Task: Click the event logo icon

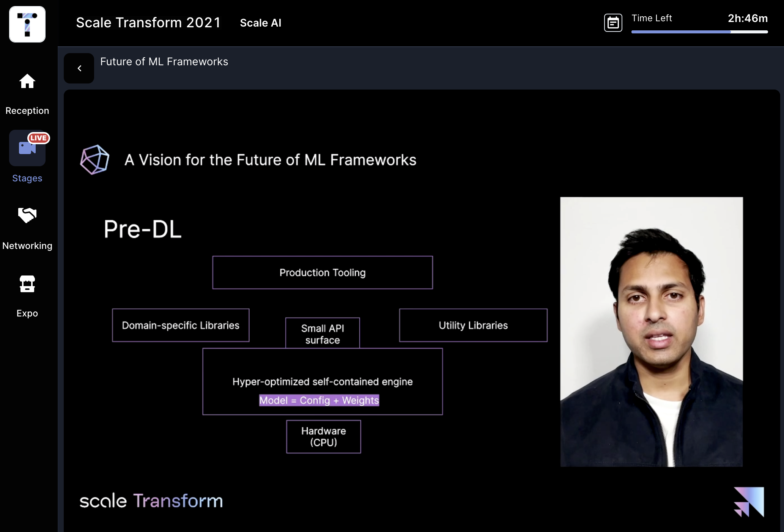Action: (x=27, y=24)
